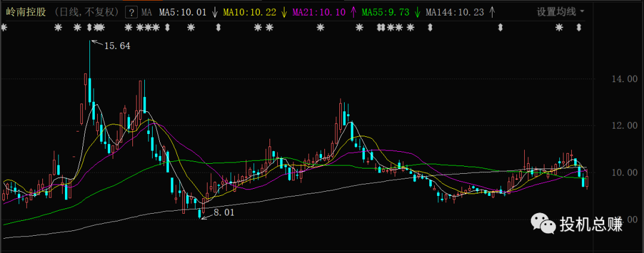Click the MA144:10.23 indicator label
Image resolution: width=644 pixels, height=253 pixels.
(454, 11)
